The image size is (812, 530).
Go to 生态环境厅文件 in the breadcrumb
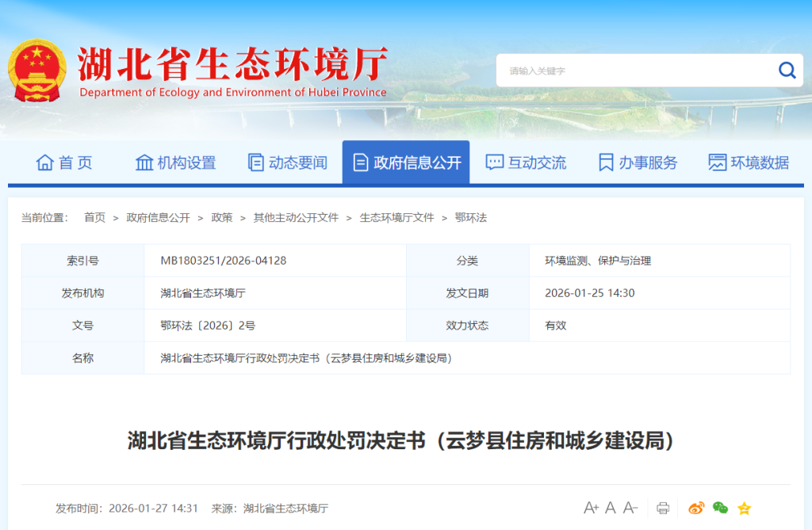point(396,217)
